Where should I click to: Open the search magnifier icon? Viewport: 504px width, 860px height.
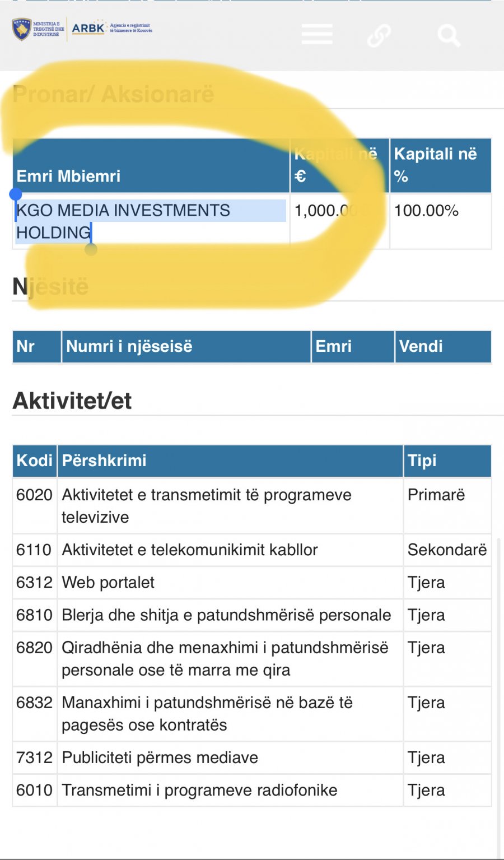tap(449, 35)
